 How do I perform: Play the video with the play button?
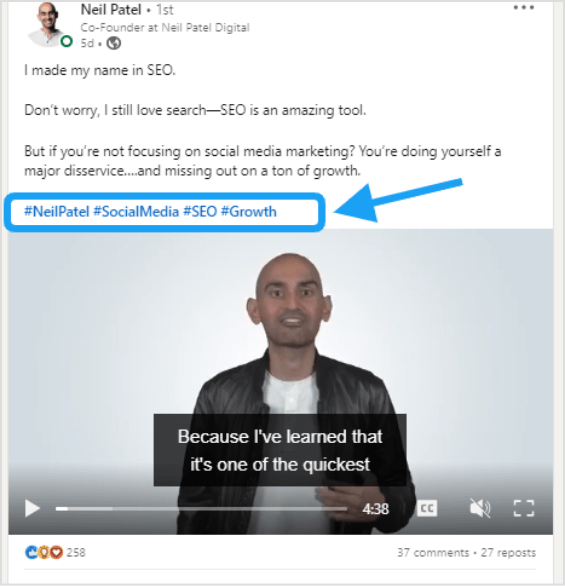[32, 508]
